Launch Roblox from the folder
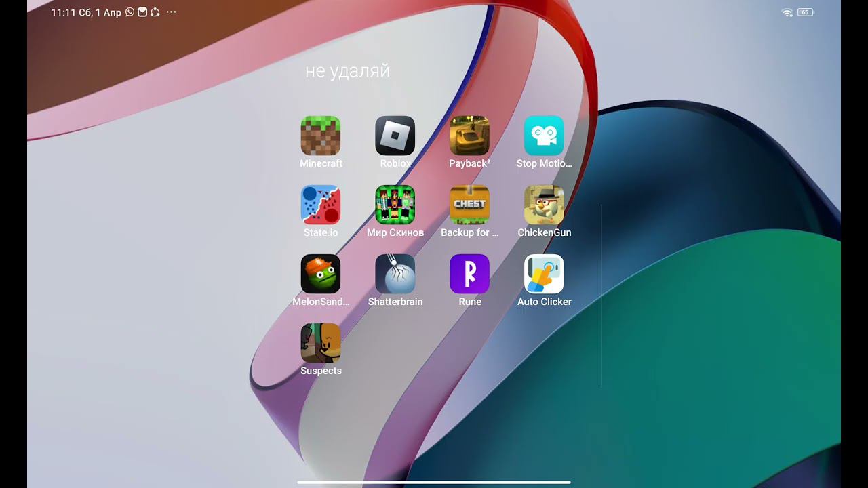 tap(395, 136)
